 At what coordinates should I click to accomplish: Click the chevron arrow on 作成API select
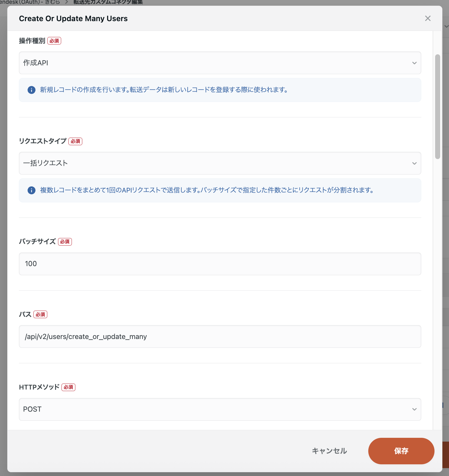[x=414, y=63]
